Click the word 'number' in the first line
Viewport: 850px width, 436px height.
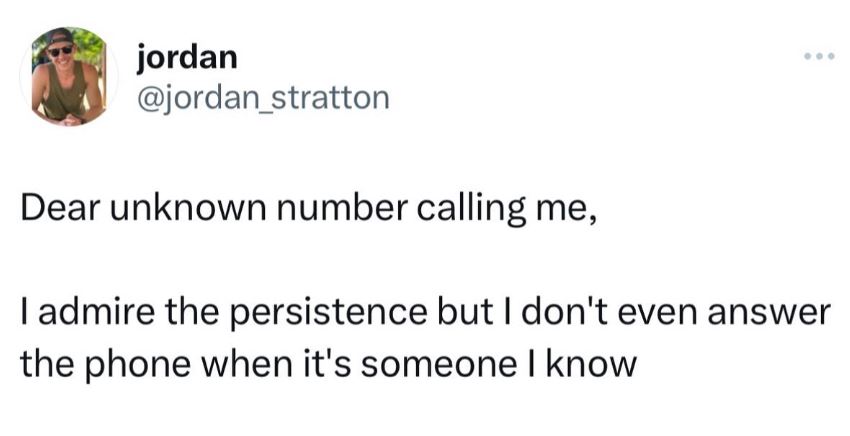tap(341, 208)
